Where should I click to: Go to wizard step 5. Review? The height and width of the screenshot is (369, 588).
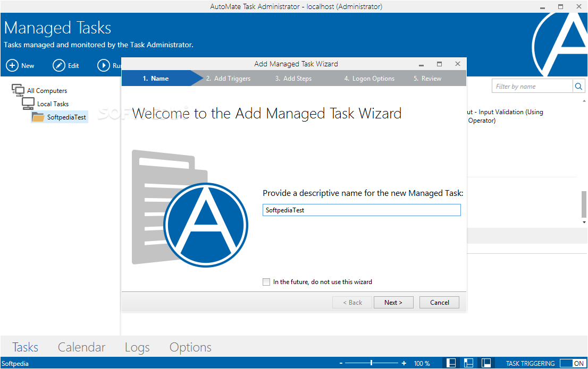coord(427,78)
